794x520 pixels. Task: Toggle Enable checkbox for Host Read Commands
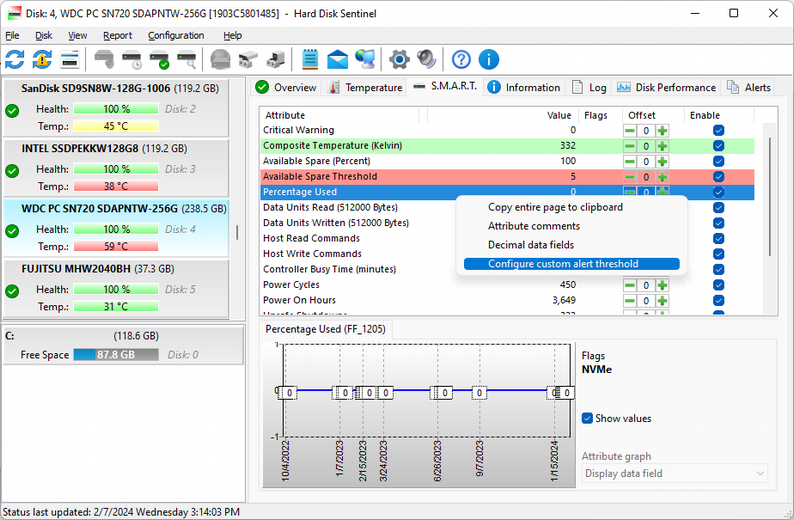(718, 238)
